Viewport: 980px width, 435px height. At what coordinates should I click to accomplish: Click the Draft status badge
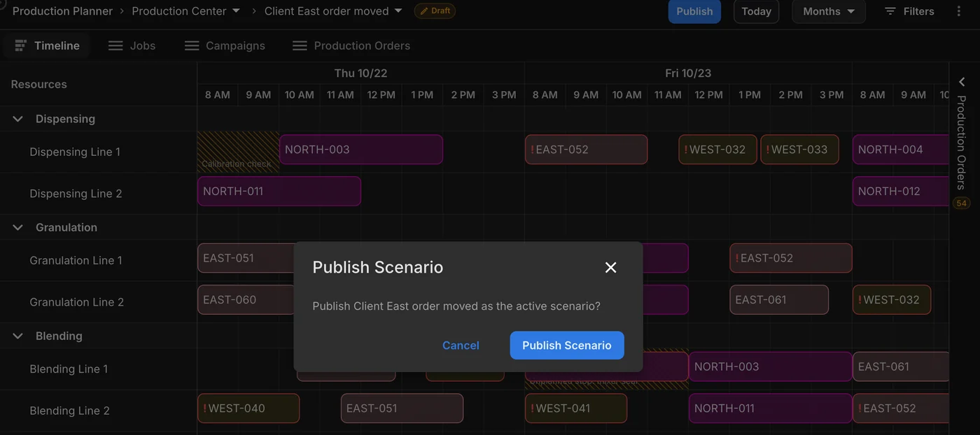pyautogui.click(x=435, y=11)
